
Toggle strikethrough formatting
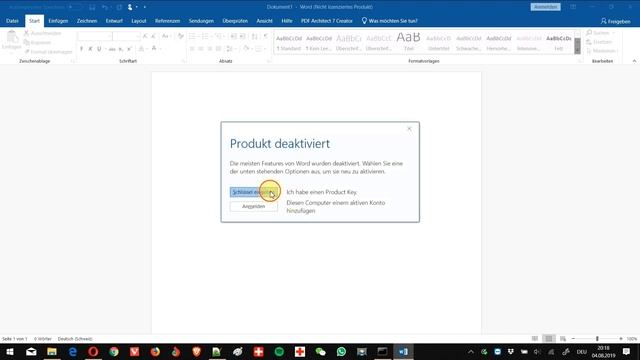coord(112,49)
